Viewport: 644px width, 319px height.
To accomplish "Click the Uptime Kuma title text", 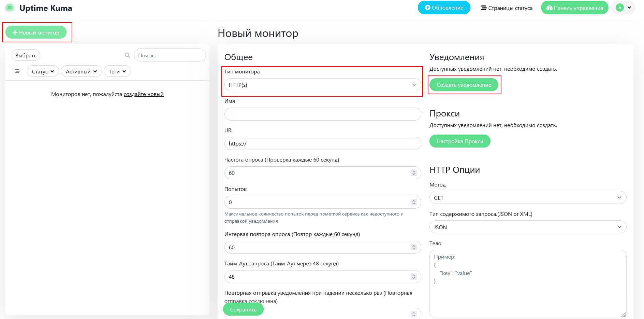I will tap(46, 8).
